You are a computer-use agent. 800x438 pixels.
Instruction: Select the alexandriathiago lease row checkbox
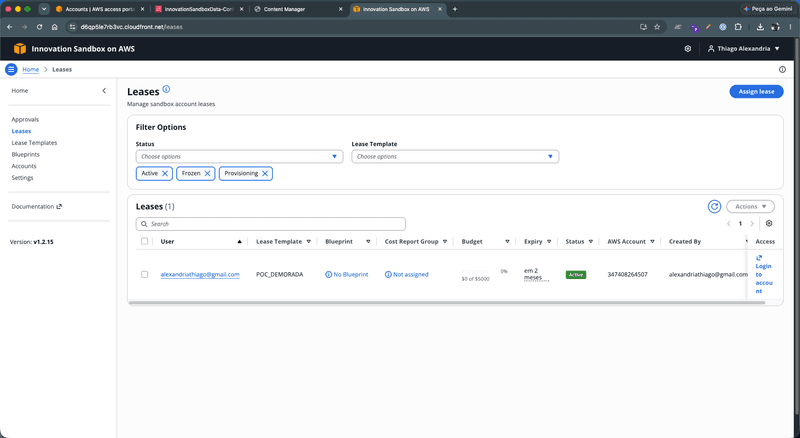point(144,275)
